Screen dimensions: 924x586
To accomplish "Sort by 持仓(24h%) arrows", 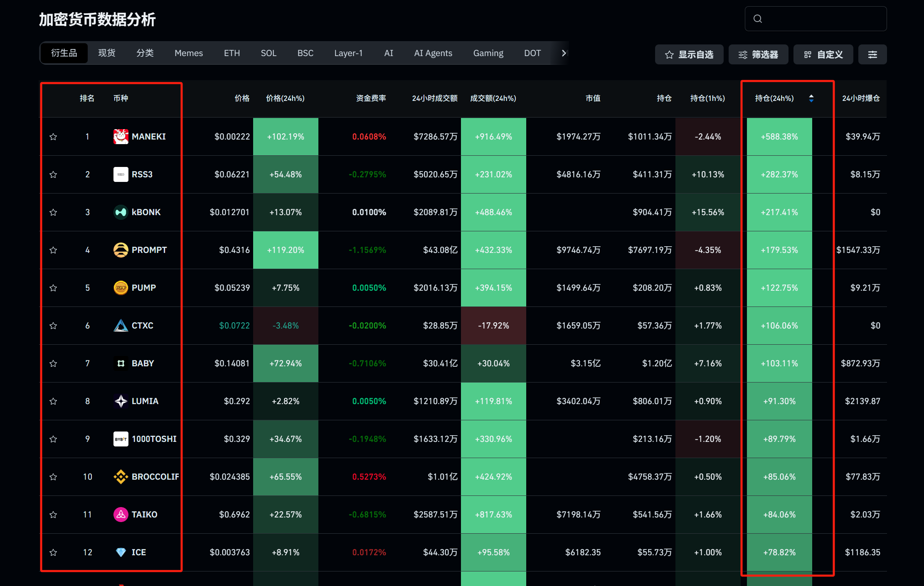I will (811, 98).
